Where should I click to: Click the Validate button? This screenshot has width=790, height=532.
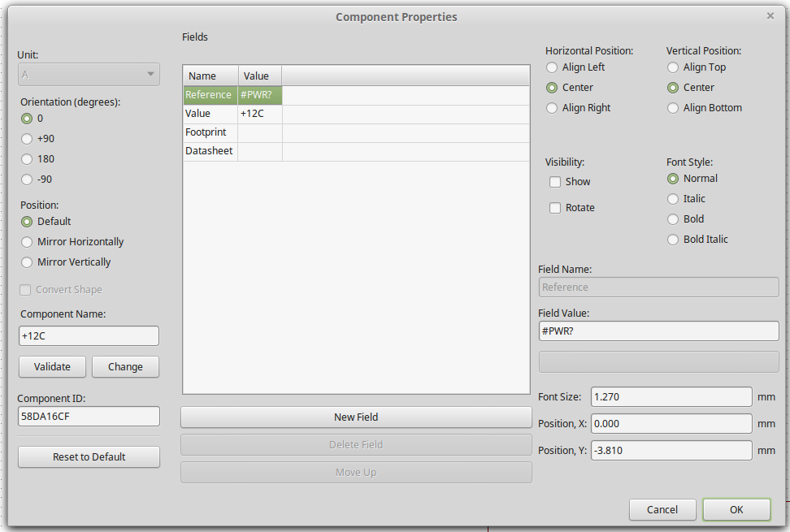tap(52, 367)
